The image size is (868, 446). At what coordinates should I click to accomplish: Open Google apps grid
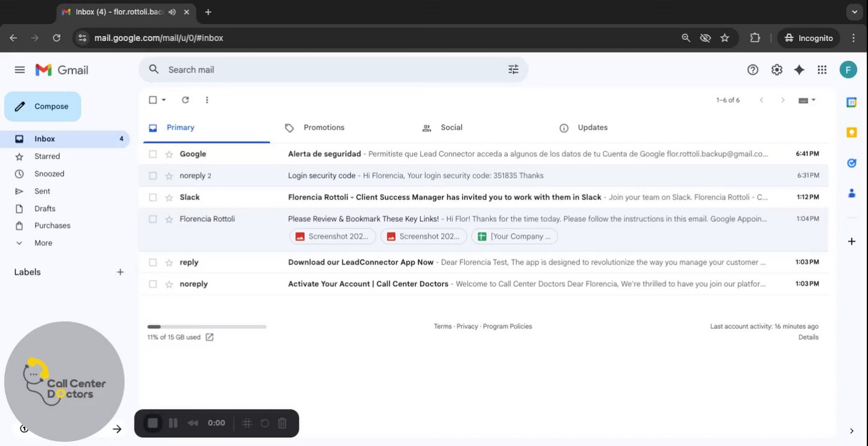[822, 70]
